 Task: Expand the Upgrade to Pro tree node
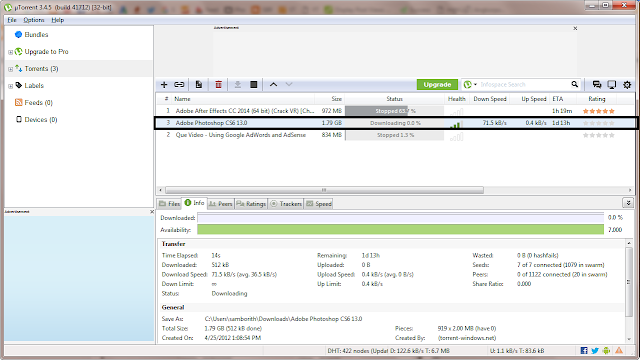pos(10,52)
